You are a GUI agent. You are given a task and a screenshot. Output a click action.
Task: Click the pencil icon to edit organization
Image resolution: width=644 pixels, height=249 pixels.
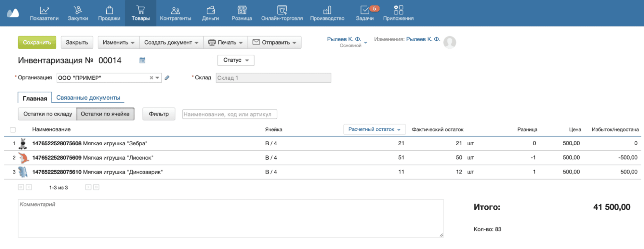coord(167,78)
